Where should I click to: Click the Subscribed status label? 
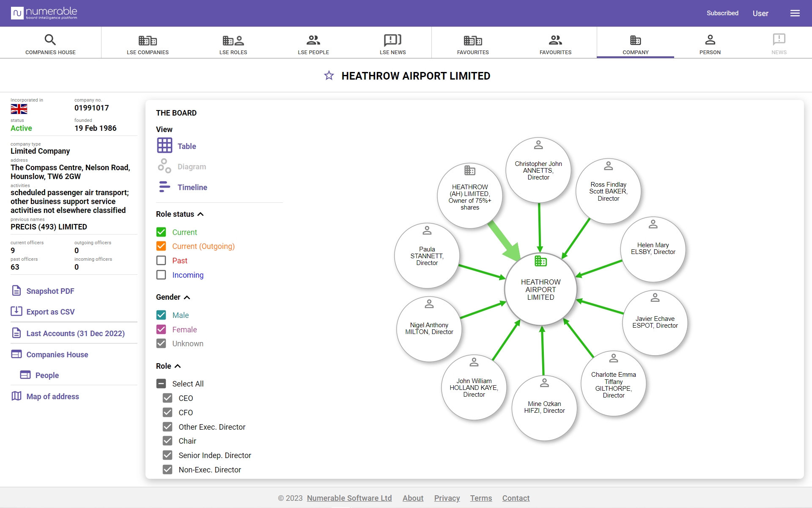[722, 13]
